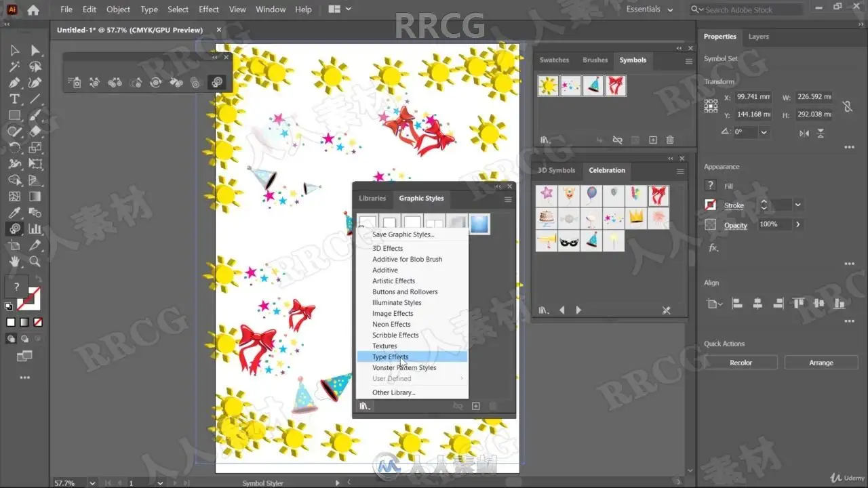Switch to the Layers tab
This screenshot has height=488, width=868.
point(758,37)
